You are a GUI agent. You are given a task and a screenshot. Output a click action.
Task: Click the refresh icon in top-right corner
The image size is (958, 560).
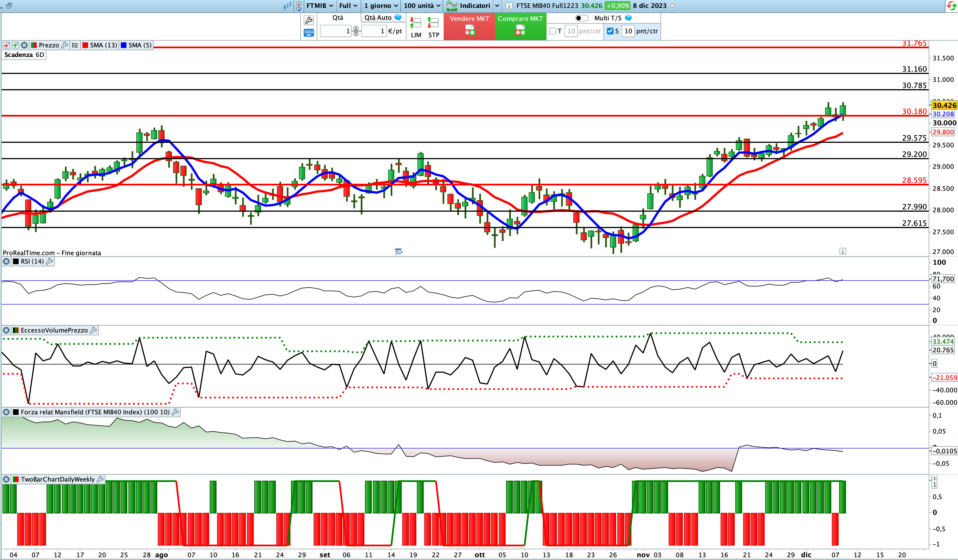pyautogui.click(x=952, y=6)
